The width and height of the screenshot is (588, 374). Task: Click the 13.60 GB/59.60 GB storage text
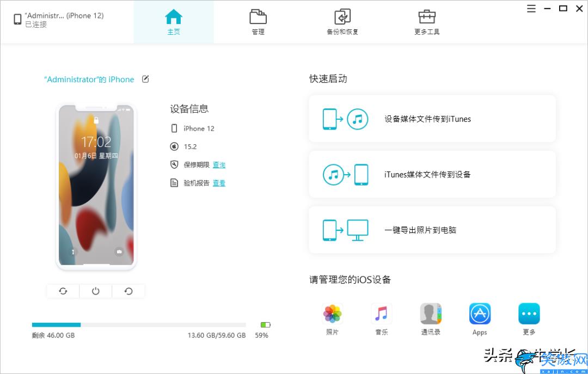click(217, 335)
